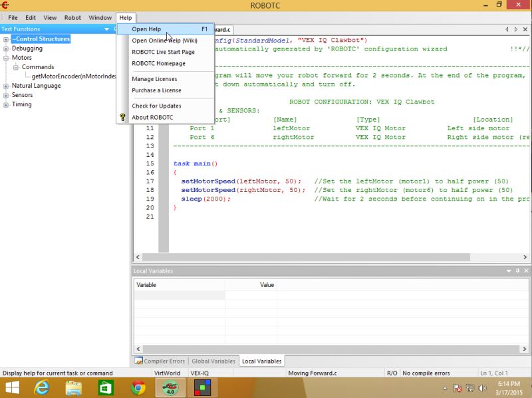This screenshot has height=398, width=532.
Task: Launch the VEX-IQ app from the taskbar
Action: (201, 387)
